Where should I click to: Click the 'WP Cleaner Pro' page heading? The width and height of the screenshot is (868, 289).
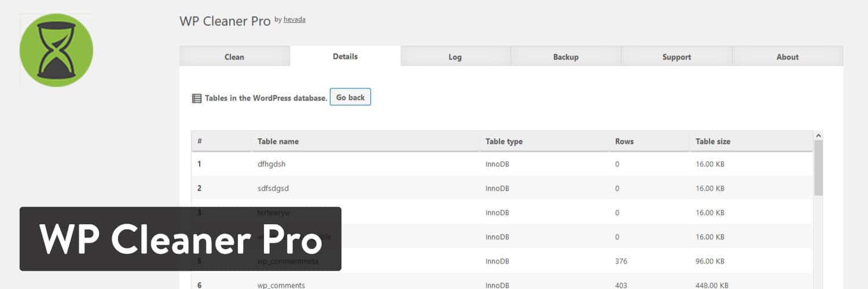click(x=225, y=21)
